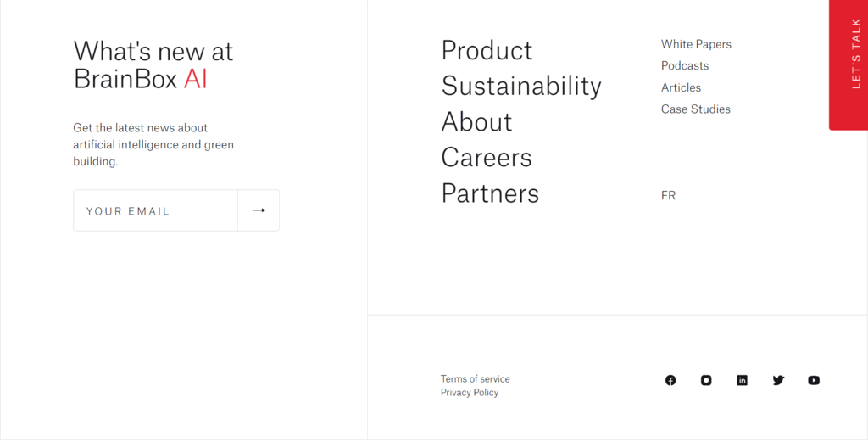The width and height of the screenshot is (868, 442).
Task: Open the Partners menu link
Action: [x=490, y=193]
